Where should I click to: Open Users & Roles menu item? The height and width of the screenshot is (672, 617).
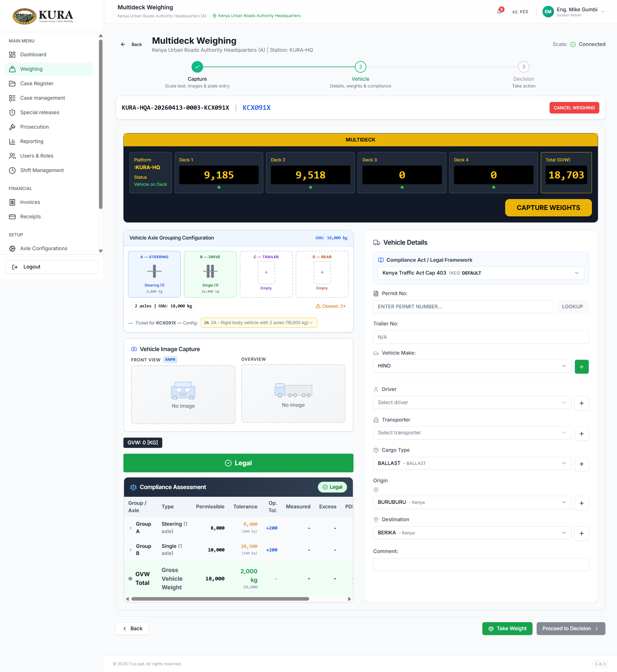pyautogui.click(x=49, y=156)
